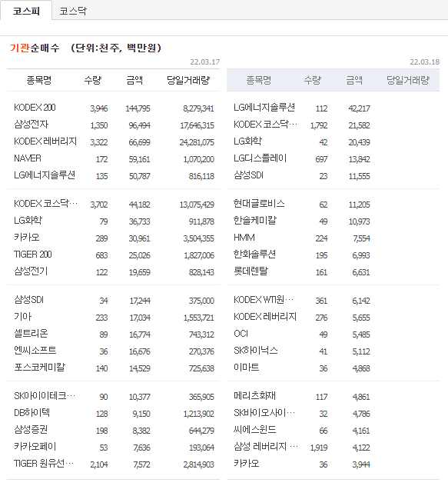The width and height of the screenshot is (448, 486).
Task: Click 삼성SDI in the 22.03.18 table
Action: pos(248,175)
